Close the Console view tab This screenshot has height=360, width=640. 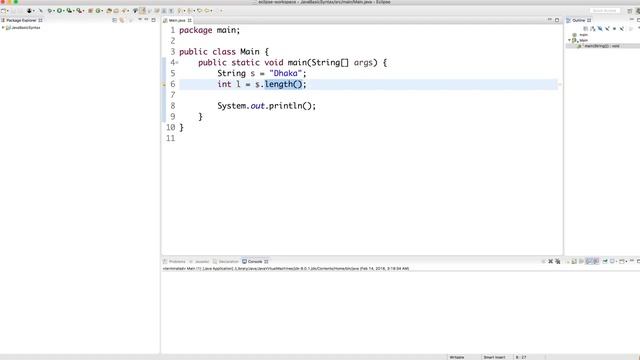coord(266,261)
